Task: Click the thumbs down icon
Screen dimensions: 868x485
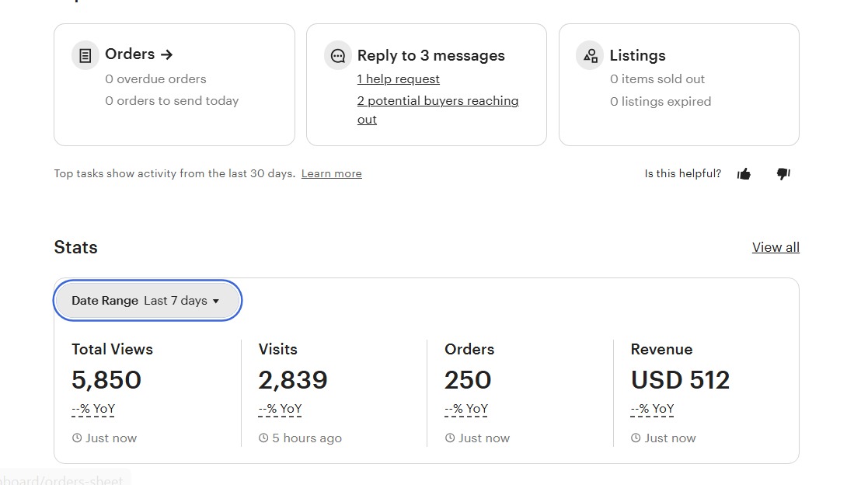Action: [783, 174]
